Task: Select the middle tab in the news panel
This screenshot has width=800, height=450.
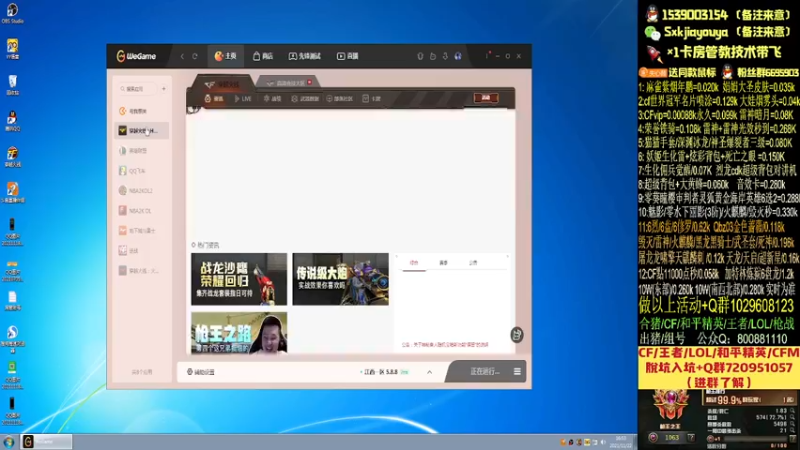Action: [x=443, y=263]
